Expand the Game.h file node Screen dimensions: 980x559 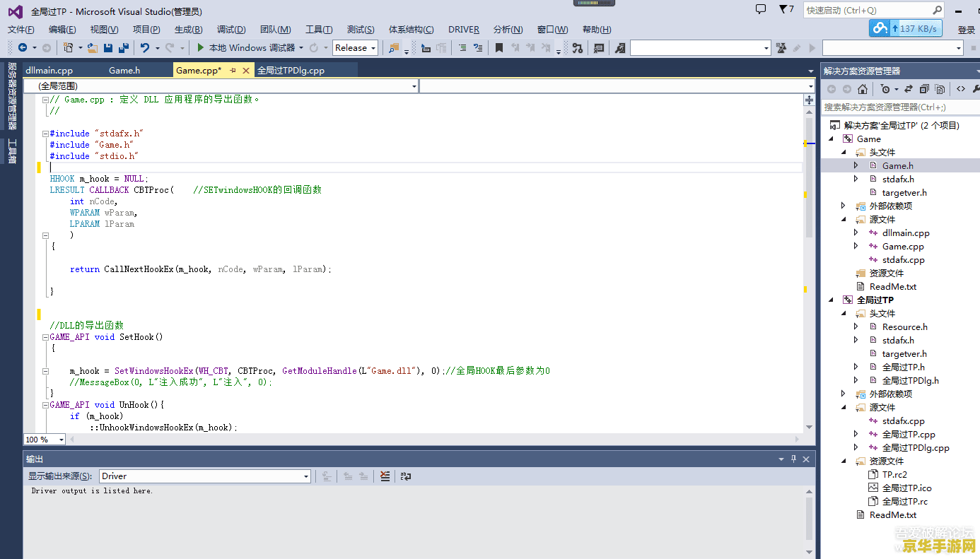(856, 166)
